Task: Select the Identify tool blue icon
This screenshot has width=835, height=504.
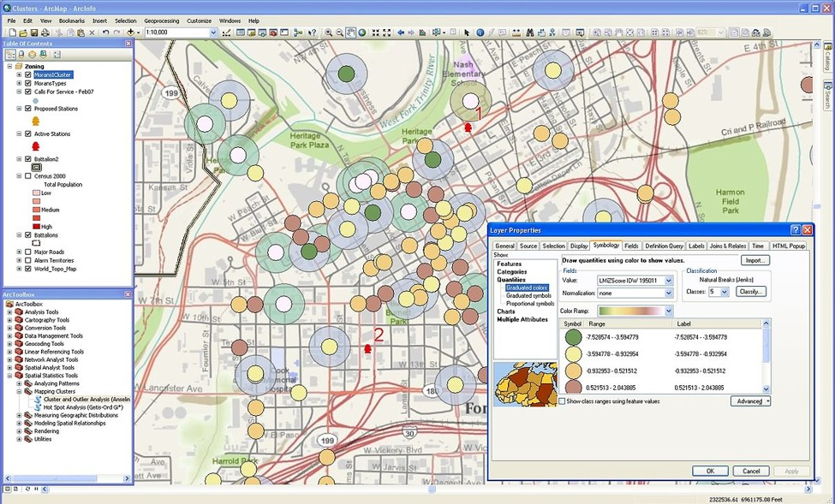Action: click(x=480, y=33)
